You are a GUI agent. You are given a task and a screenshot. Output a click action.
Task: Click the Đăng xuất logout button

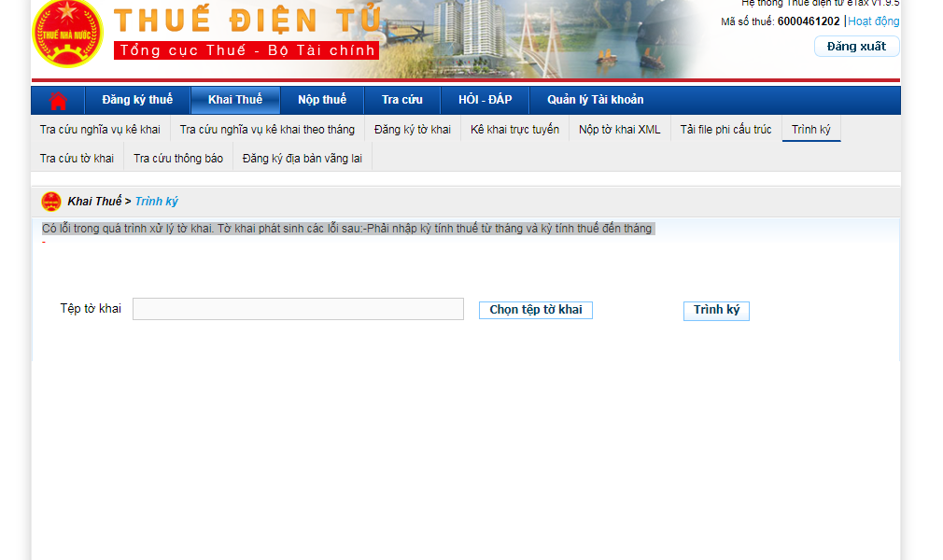[x=856, y=47]
